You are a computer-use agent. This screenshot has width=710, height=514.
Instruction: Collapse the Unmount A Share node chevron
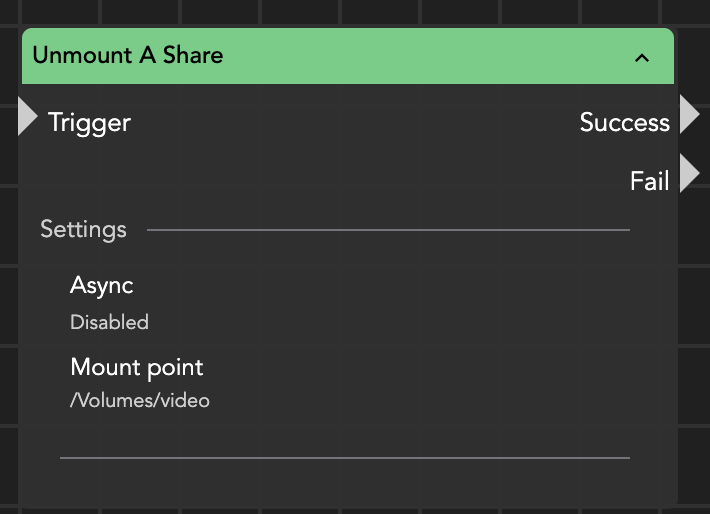click(x=642, y=57)
